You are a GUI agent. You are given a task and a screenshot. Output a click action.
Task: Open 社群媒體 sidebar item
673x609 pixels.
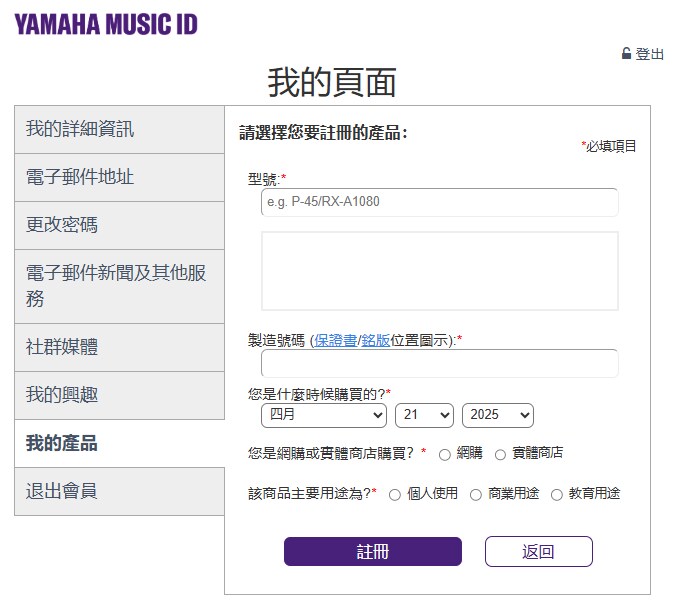[x=119, y=347]
